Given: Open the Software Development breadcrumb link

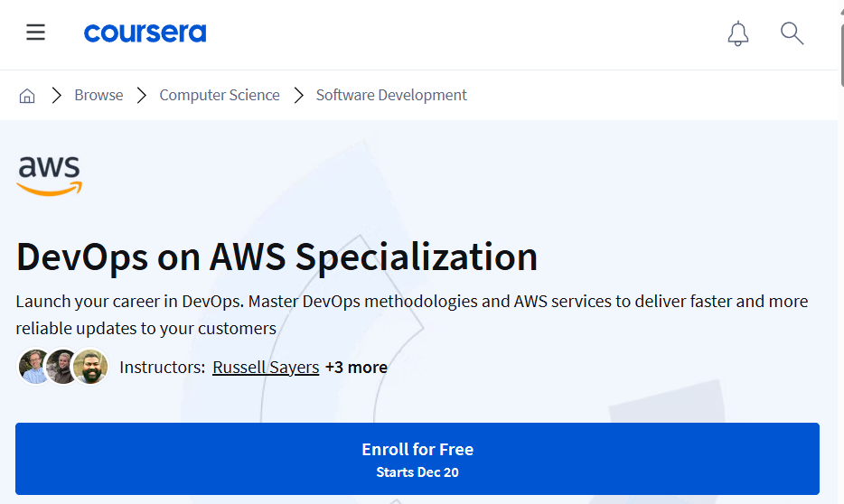Looking at the screenshot, I should click(x=391, y=95).
